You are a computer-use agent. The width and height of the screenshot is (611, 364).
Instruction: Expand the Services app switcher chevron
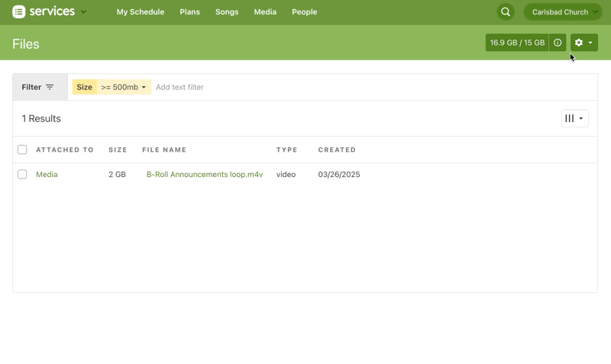83,12
